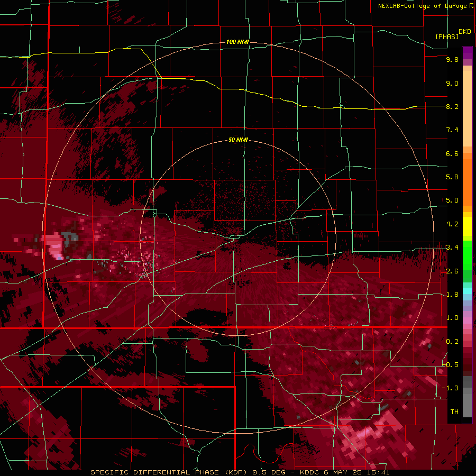
Task: Click the bright pink KDP cell west of radar
Action: tap(55, 245)
